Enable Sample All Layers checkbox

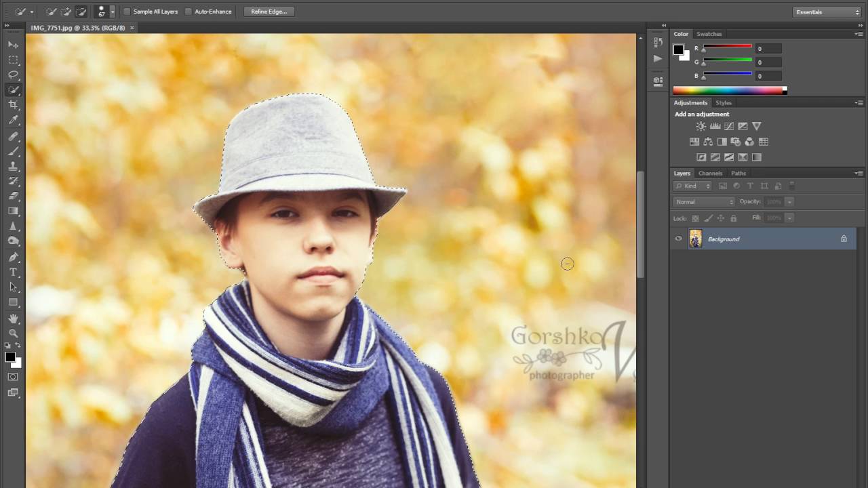pyautogui.click(x=127, y=12)
